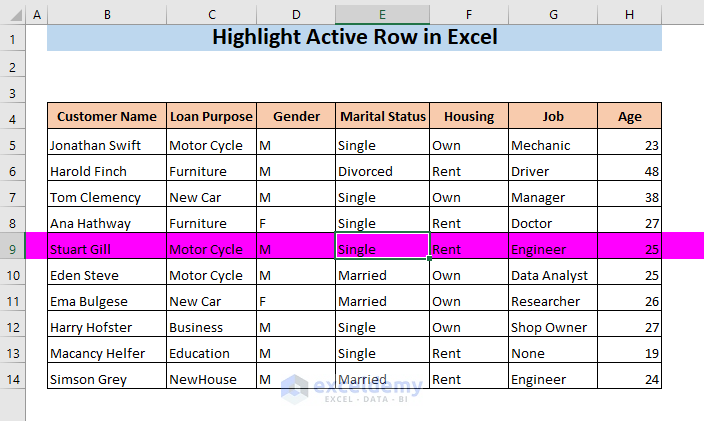The image size is (704, 421).
Task: Select the Marital Status header cell
Action: click(382, 117)
